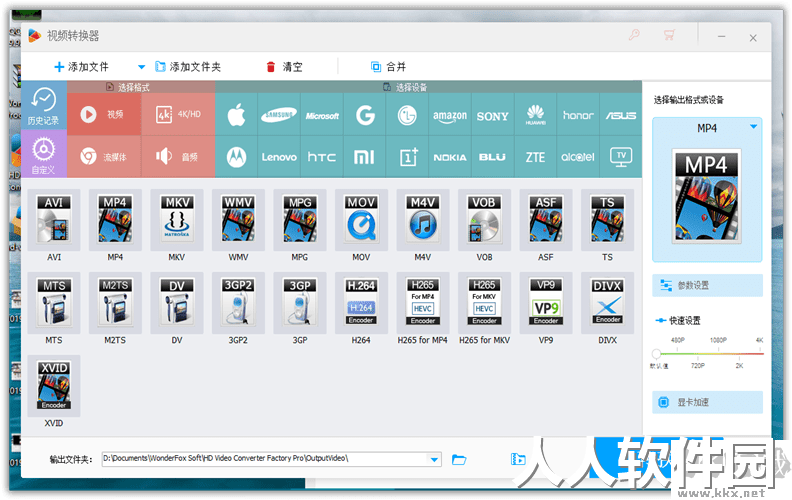Viewport: 792px width, 500px height.
Task: Adjust the 快速设置 resolution slider handle
Action: 656,354
